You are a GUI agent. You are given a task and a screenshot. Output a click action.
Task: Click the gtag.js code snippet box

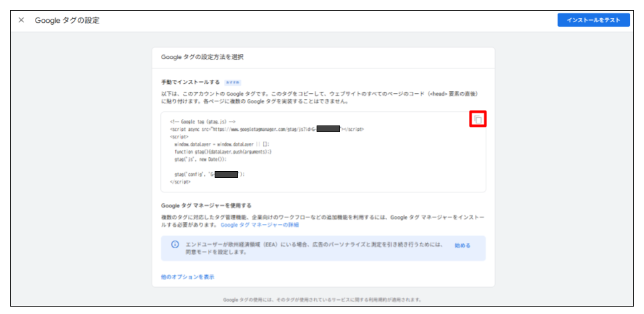coord(323,152)
